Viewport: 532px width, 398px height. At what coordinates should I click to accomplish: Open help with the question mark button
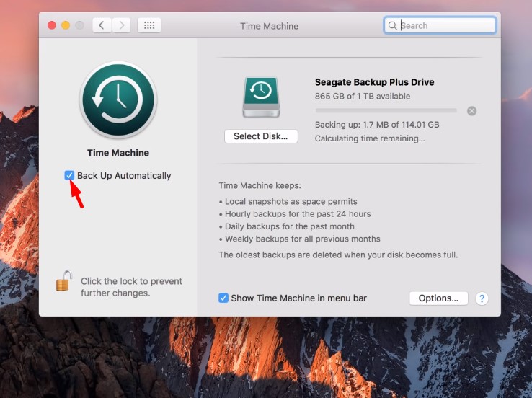click(482, 298)
